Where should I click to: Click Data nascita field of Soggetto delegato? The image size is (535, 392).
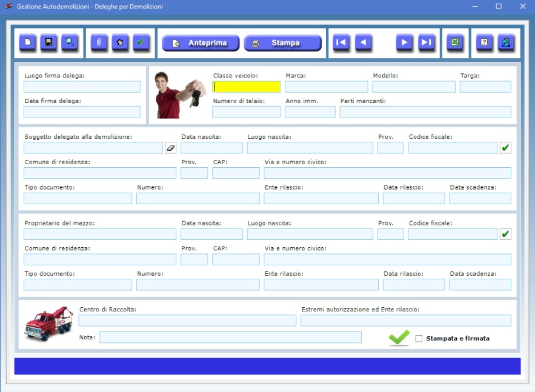[211, 148]
